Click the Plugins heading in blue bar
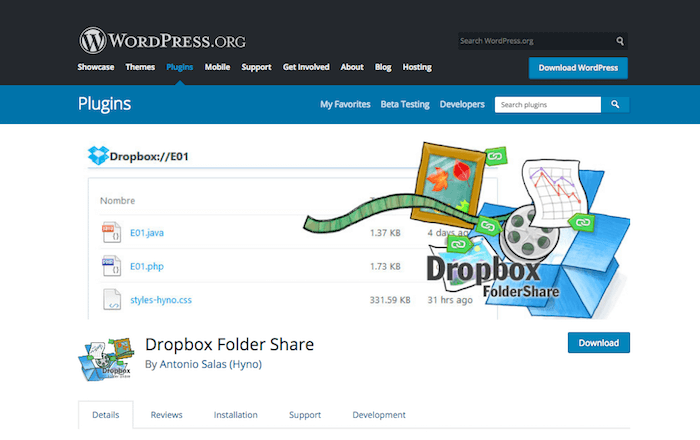 click(x=104, y=104)
